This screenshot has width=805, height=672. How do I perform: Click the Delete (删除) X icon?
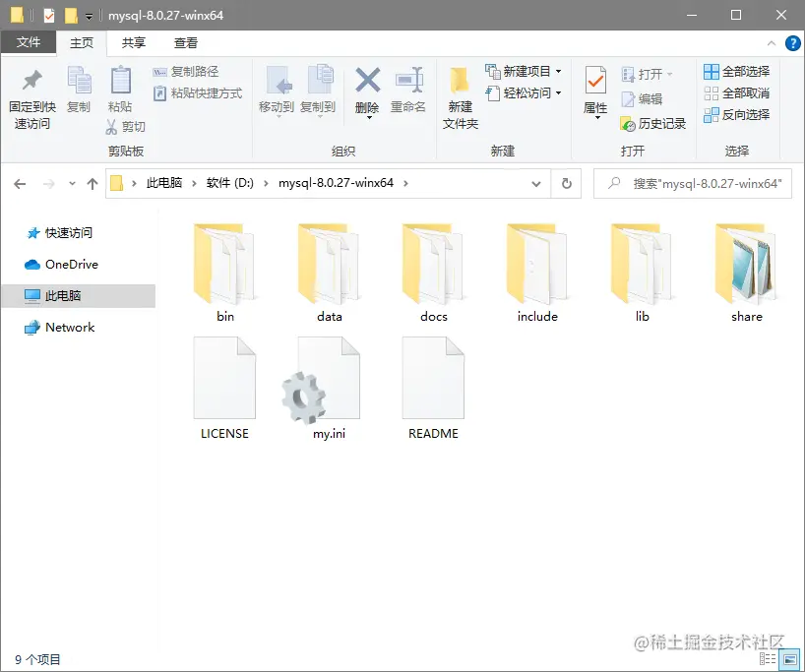tap(368, 81)
